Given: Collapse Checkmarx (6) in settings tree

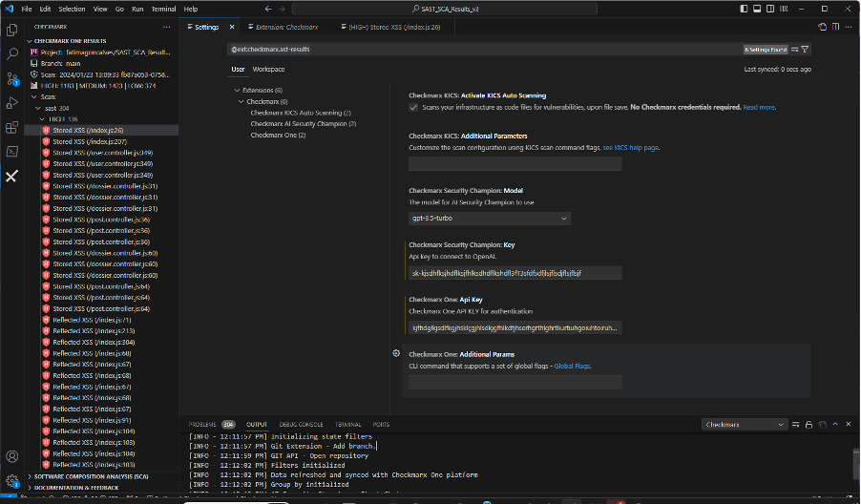Looking at the screenshot, I should [x=241, y=101].
